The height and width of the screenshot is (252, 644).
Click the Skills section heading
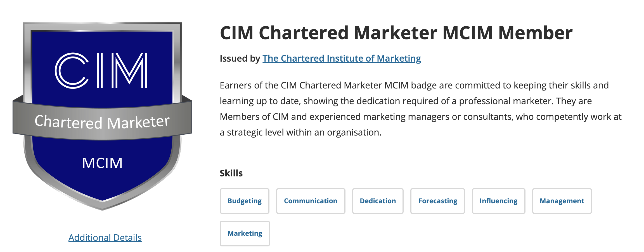point(231,173)
